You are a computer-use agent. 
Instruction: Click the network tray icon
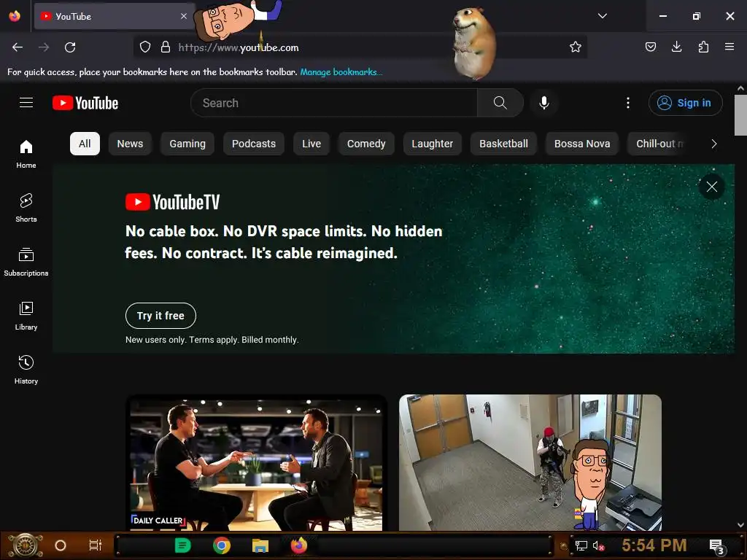click(581, 545)
